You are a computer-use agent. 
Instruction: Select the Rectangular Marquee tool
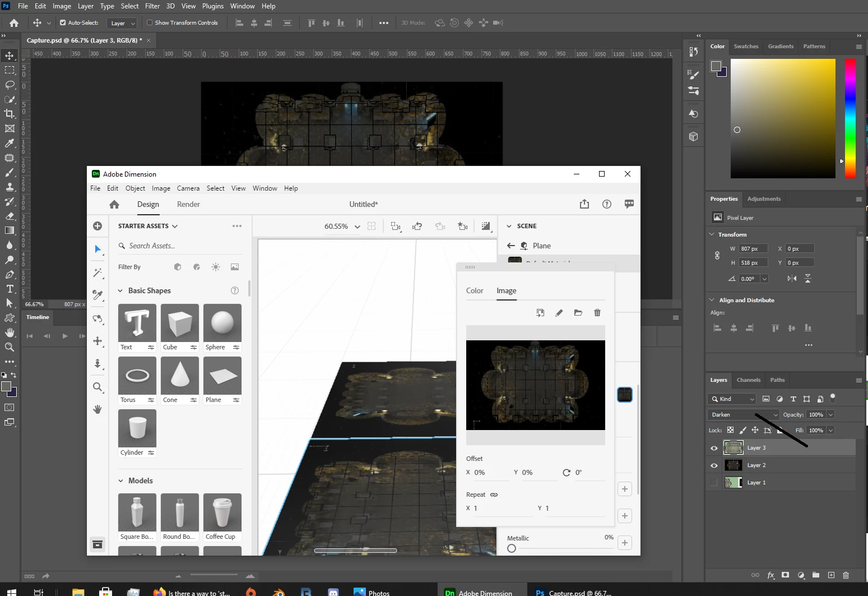coord(10,70)
